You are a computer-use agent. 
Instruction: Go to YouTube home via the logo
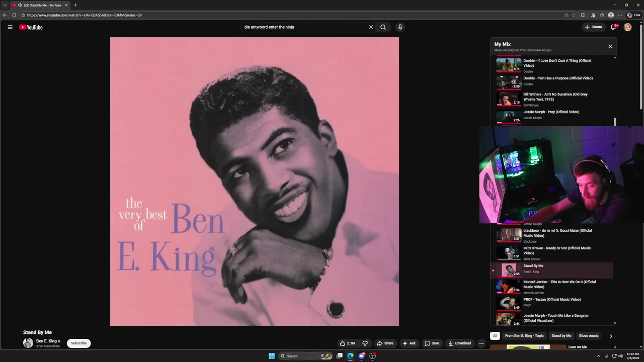[x=31, y=27]
